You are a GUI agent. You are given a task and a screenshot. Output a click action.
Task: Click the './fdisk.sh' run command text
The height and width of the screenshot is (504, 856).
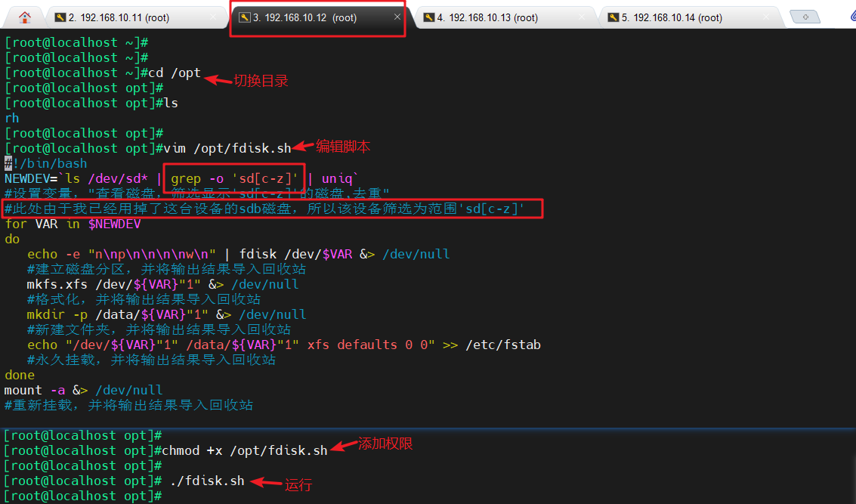[x=207, y=481]
